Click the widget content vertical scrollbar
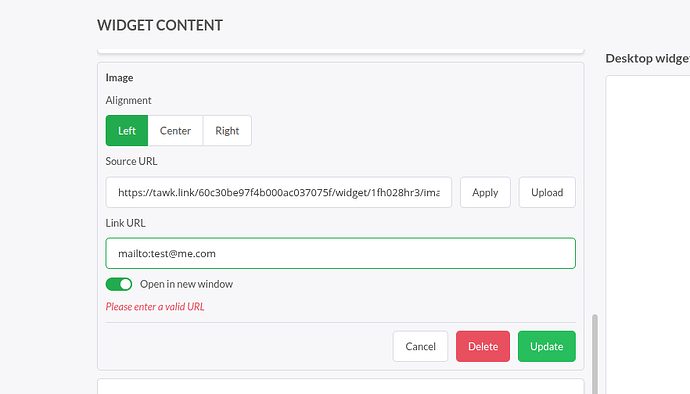Viewport: 690px width, 394px height. (595, 353)
